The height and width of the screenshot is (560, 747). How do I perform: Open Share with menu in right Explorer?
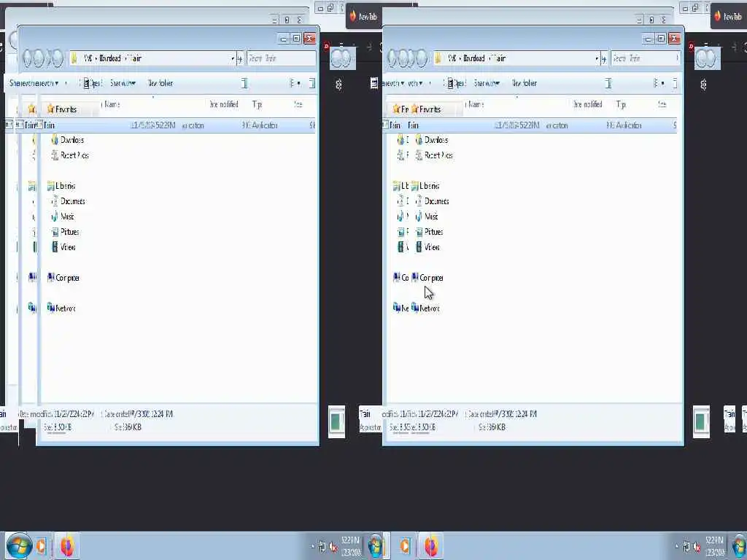point(487,83)
